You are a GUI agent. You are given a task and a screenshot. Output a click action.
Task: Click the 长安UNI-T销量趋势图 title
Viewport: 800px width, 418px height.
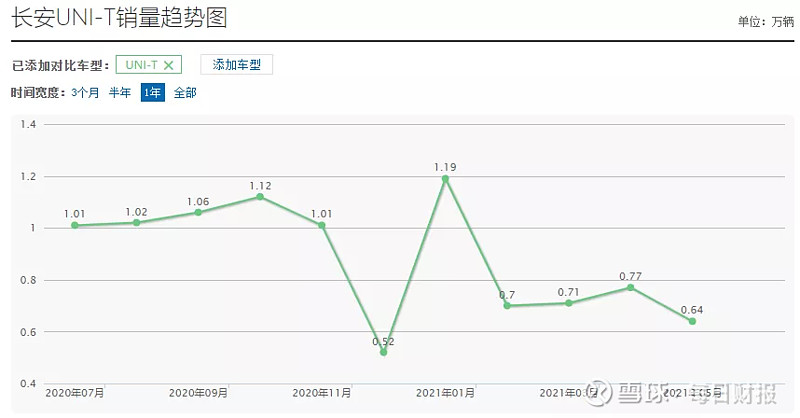(x=119, y=18)
